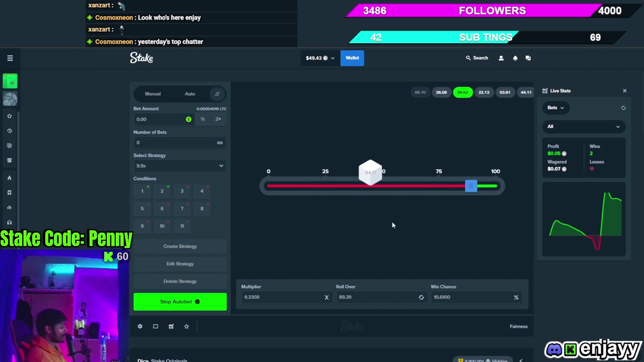Open Challenges target icon in the sidebar
Image resolution: width=644 pixels, height=362 pixels.
point(9,145)
